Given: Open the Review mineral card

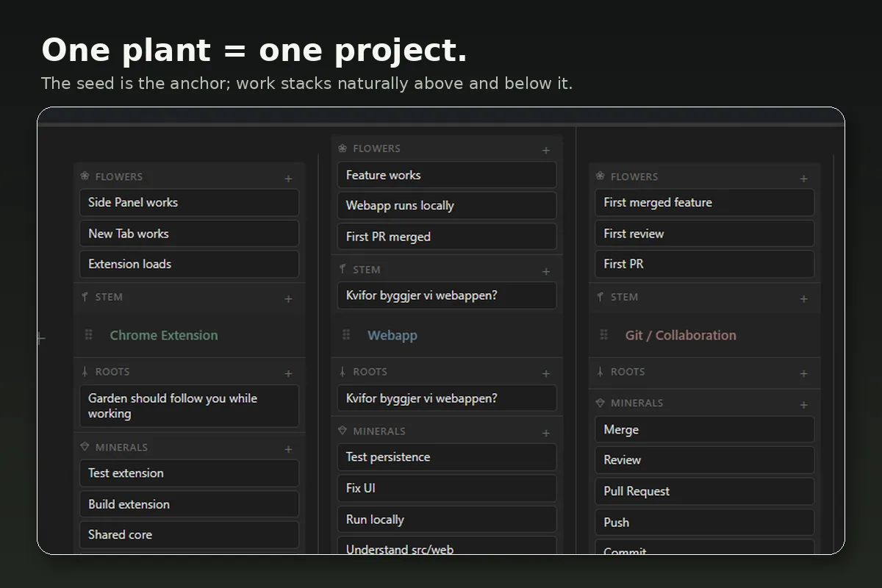Looking at the screenshot, I should tap(705, 460).
